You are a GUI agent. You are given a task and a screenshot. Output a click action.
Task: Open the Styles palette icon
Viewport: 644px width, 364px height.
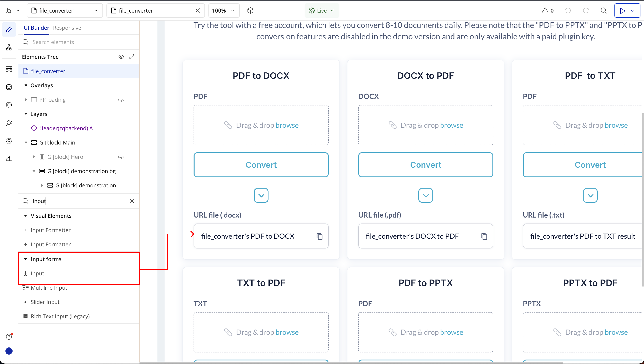pos(9,105)
